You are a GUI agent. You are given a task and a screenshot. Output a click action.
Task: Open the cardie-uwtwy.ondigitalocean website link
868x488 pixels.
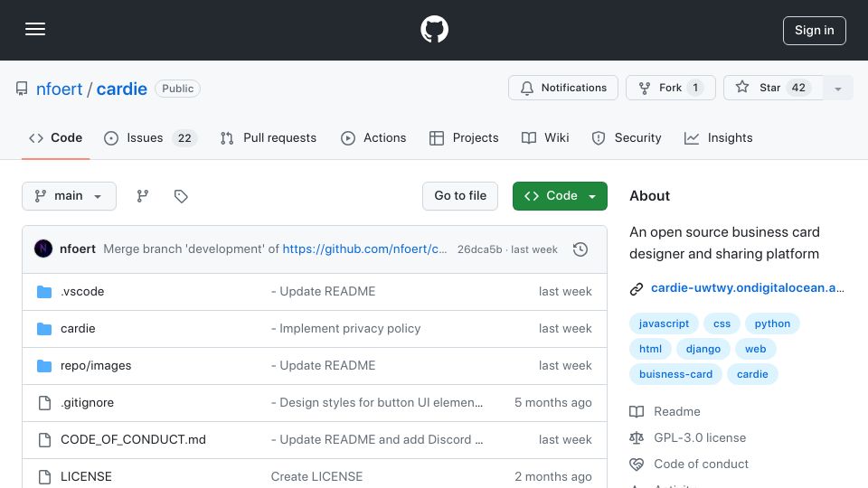(x=748, y=287)
